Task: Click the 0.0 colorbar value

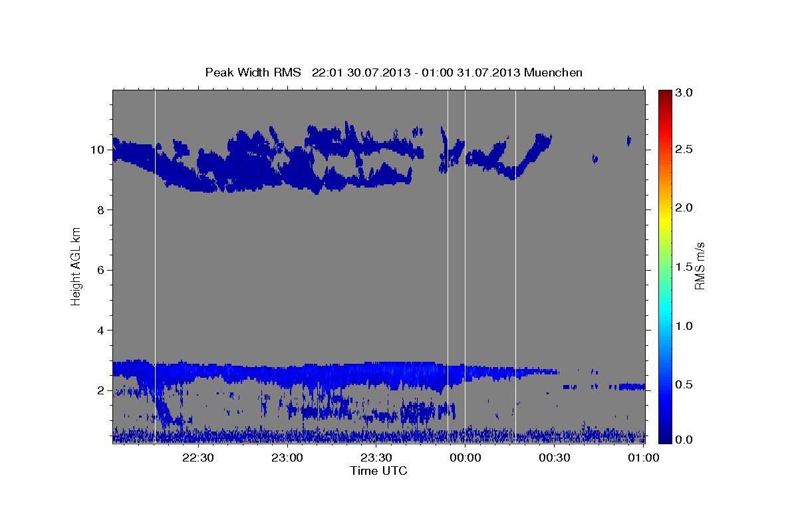Action: pos(685,440)
